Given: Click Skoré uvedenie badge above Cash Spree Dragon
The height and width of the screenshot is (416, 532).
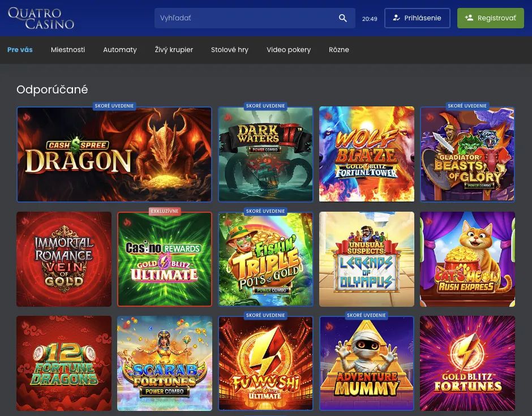Looking at the screenshot, I should coord(114,106).
